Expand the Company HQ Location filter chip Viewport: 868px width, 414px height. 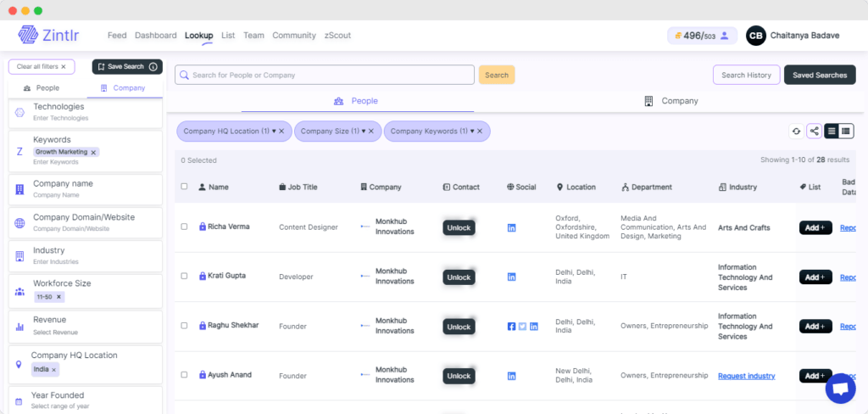coord(274,131)
